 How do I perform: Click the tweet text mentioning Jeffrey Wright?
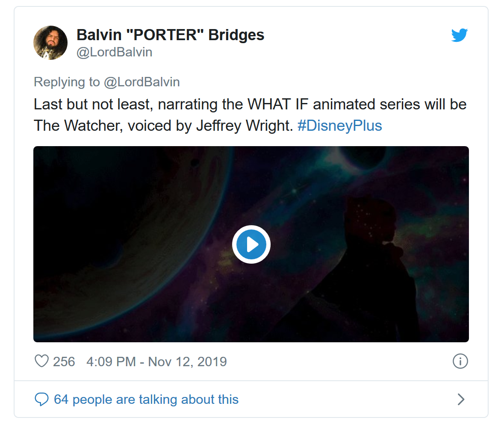pos(245,126)
